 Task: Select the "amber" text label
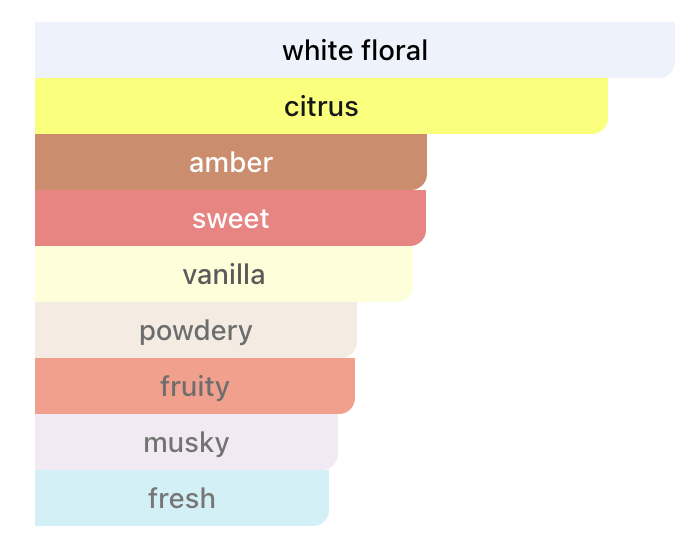click(x=231, y=162)
